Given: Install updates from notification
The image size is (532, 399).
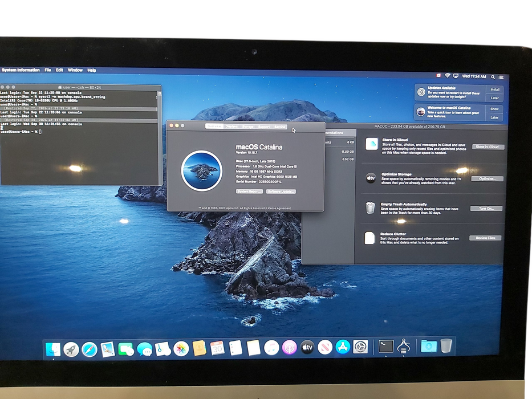Looking at the screenshot, I should coord(495,89).
